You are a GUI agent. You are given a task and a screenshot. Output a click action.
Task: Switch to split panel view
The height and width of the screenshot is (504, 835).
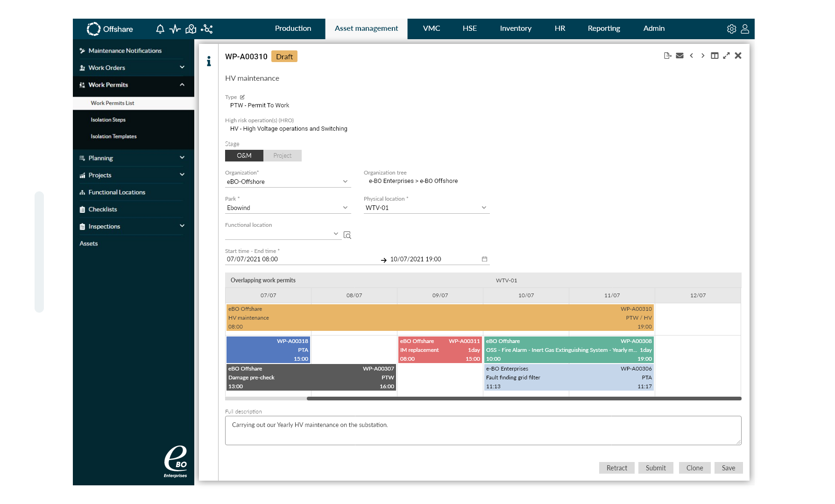pyautogui.click(x=715, y=56)
